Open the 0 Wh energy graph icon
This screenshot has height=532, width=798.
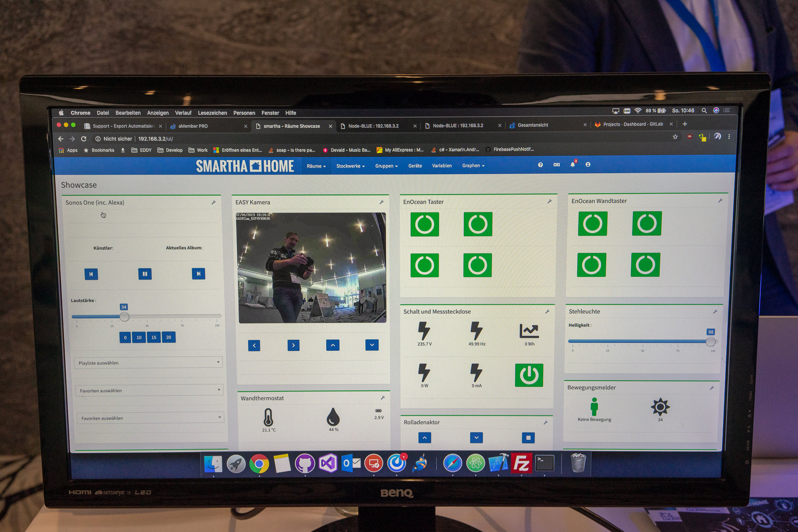pos(529,331)
